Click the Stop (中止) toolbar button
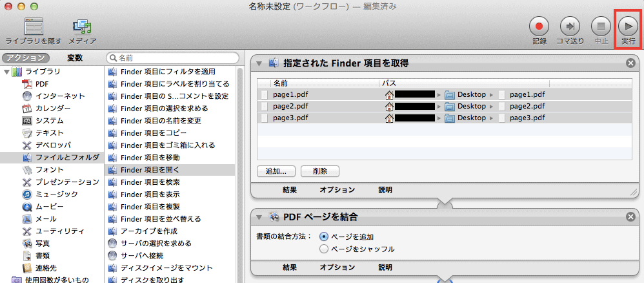 pyautogui.click(x=601, y=26)
